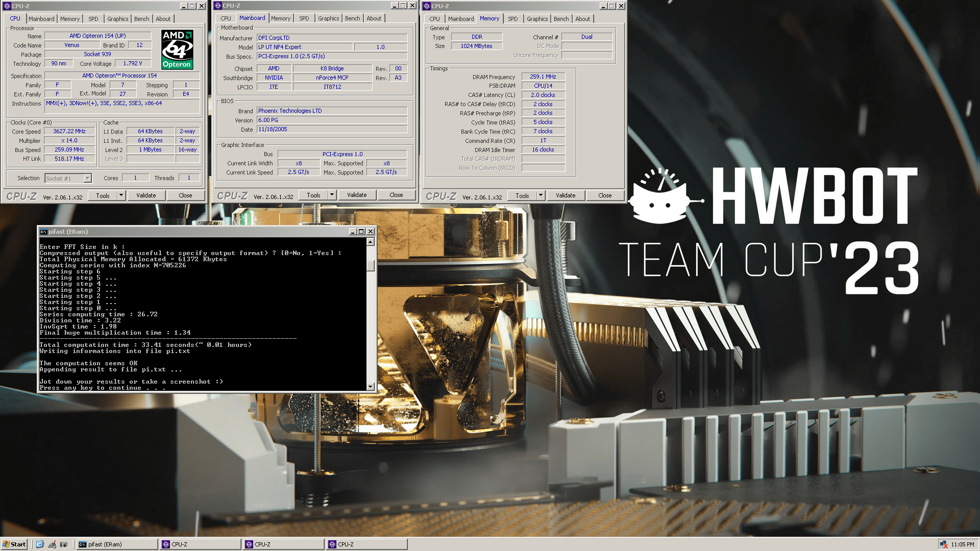
Task: Open Graphics tab in Mainboard window
Action: 328,18
